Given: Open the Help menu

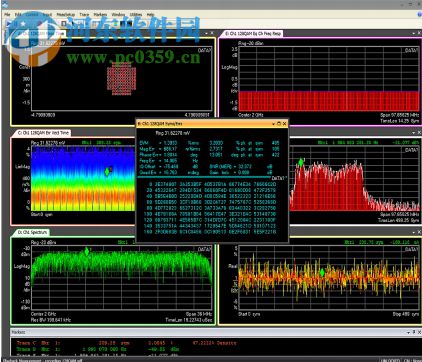Looking at the screenshot, I should pos(150,15).
